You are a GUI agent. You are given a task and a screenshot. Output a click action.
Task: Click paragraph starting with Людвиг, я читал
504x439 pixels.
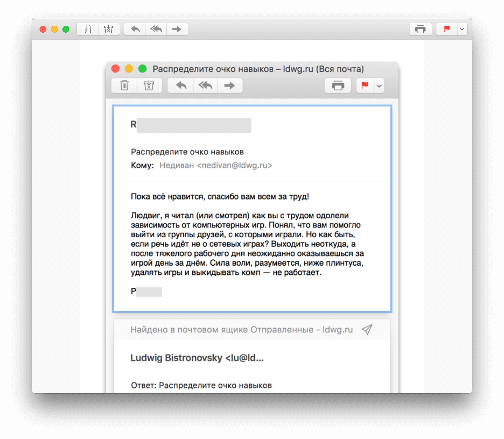pyautogui.click(x=247, y=244)
